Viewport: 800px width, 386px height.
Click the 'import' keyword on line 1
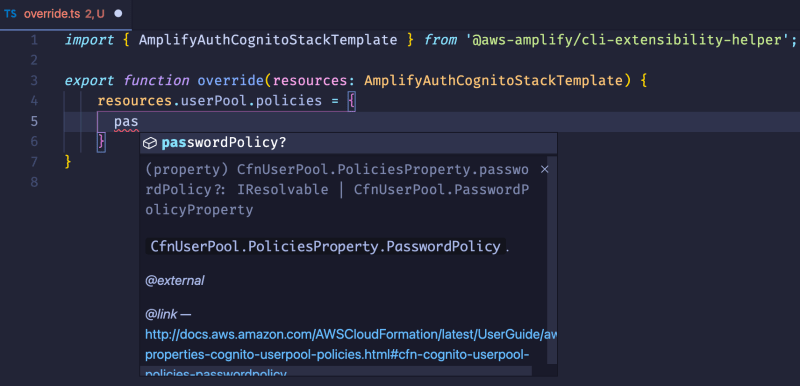(89, 40)
